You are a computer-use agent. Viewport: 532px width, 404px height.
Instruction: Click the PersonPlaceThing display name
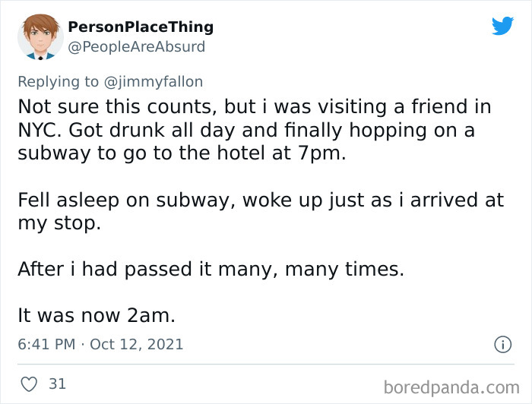141,27
